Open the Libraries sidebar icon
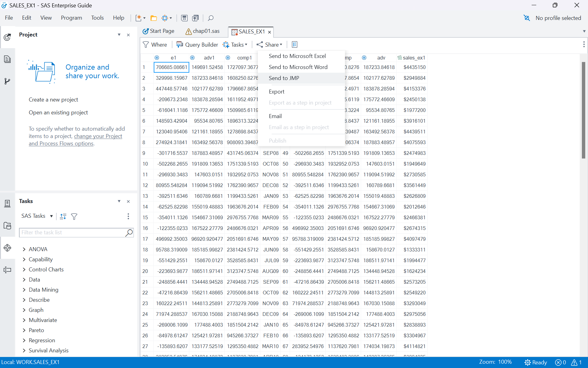588x368 pixels. (x=7, y=226)
